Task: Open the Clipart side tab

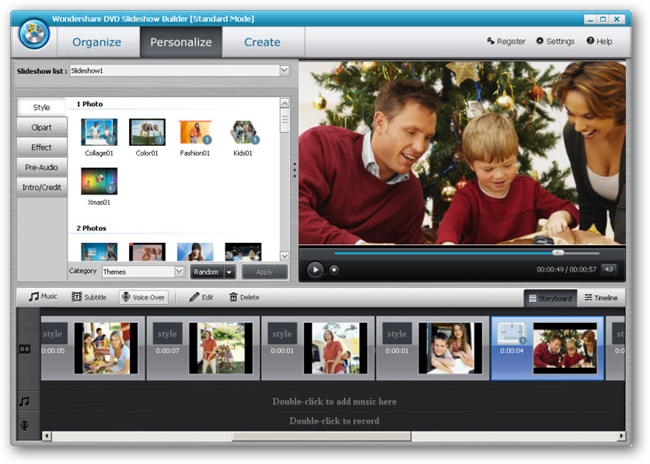Action: coord(41,127)
